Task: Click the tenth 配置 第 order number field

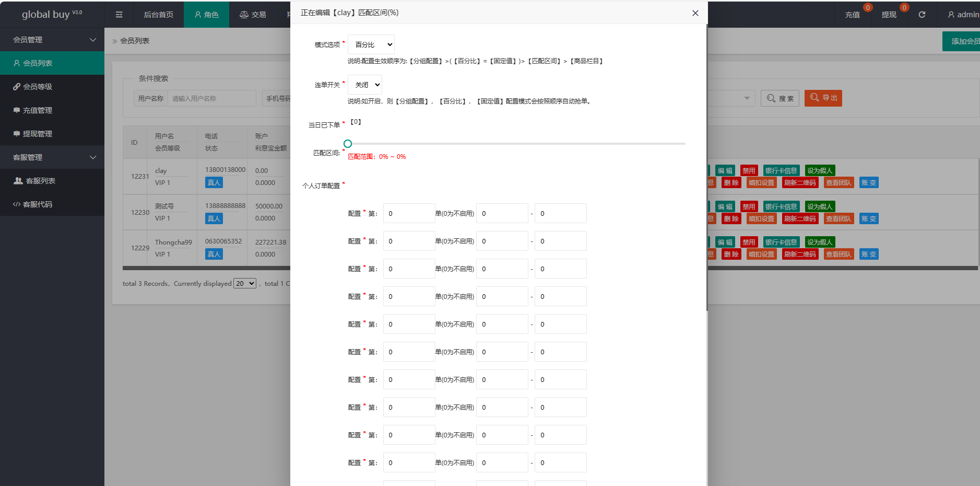Action: (x=409, y=462)
